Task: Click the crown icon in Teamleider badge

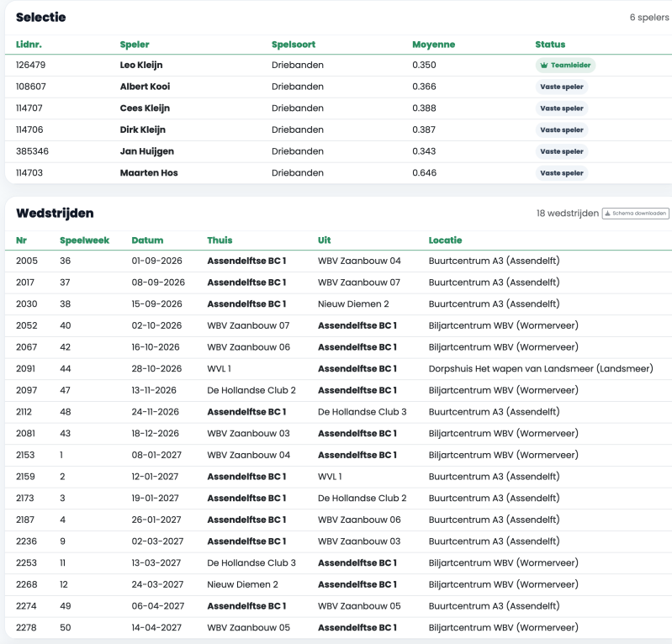Action: click(x=544, y=65)
